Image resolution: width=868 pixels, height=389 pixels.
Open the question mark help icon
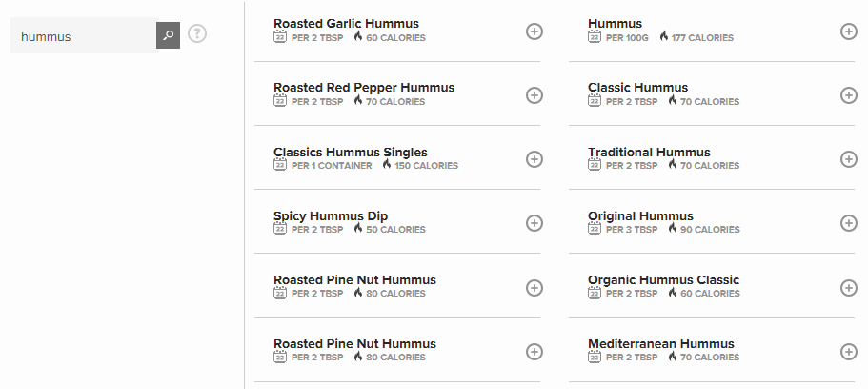click(x=197, y=33)
